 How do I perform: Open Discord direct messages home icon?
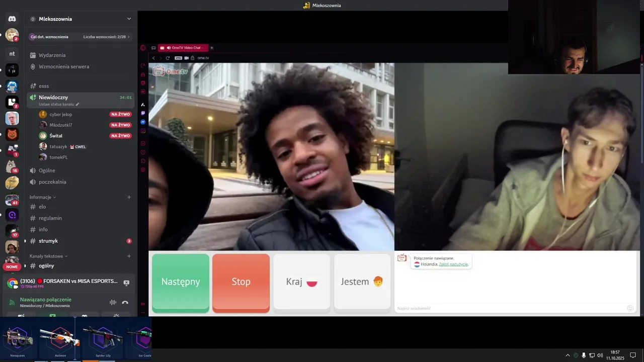tap(12, 19)
